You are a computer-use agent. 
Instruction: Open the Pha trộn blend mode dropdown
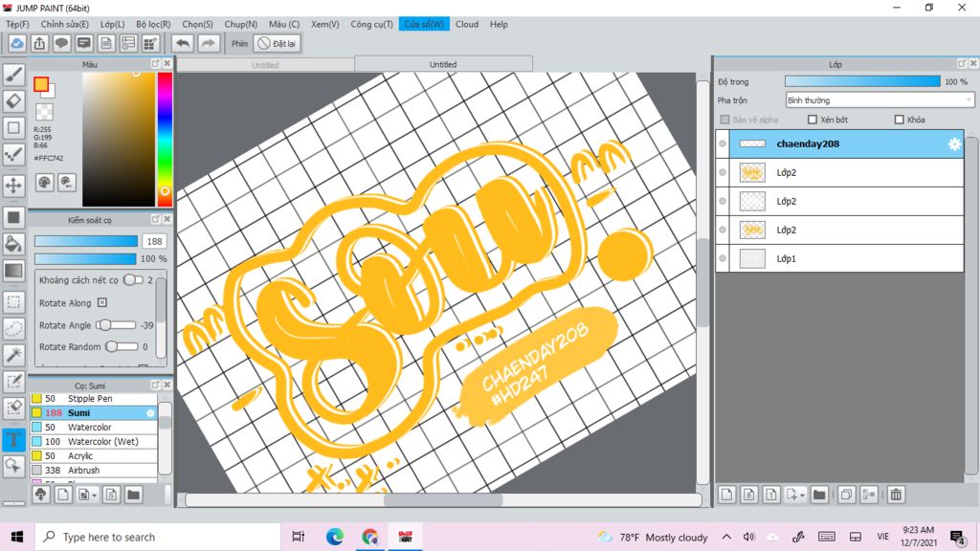coord(880,99)
